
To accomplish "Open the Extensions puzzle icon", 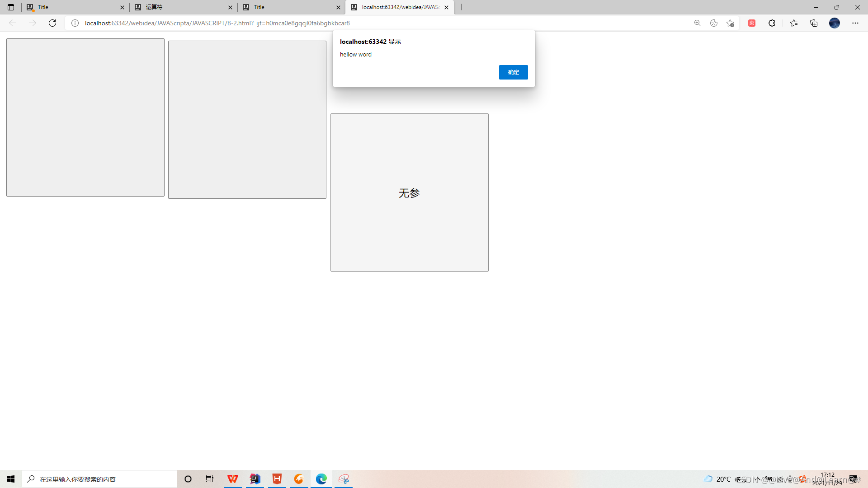I will (x=772, y=23).
